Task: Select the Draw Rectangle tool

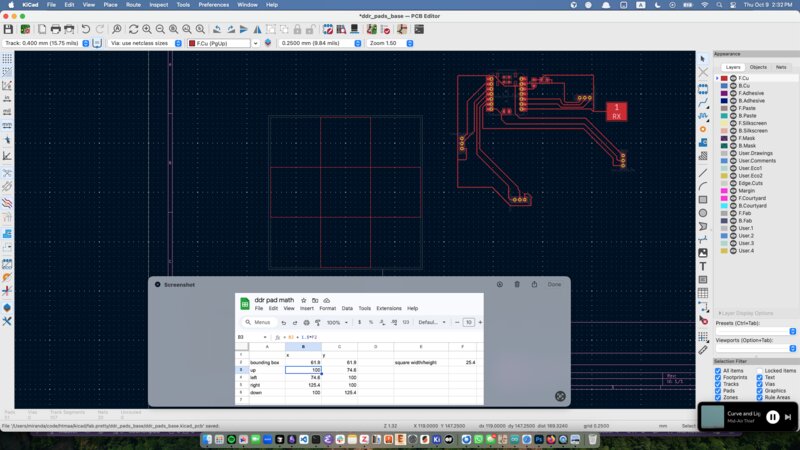Action: tap(704, 199)
